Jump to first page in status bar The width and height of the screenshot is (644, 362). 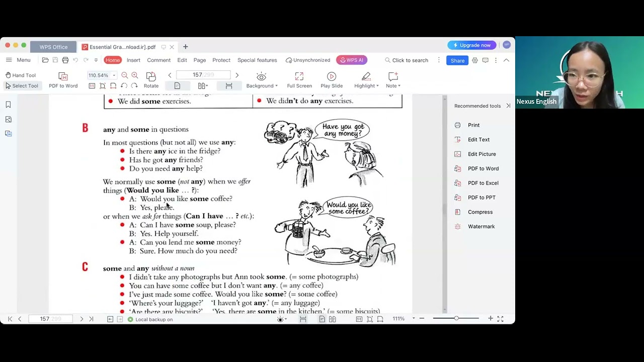[10, 319]
